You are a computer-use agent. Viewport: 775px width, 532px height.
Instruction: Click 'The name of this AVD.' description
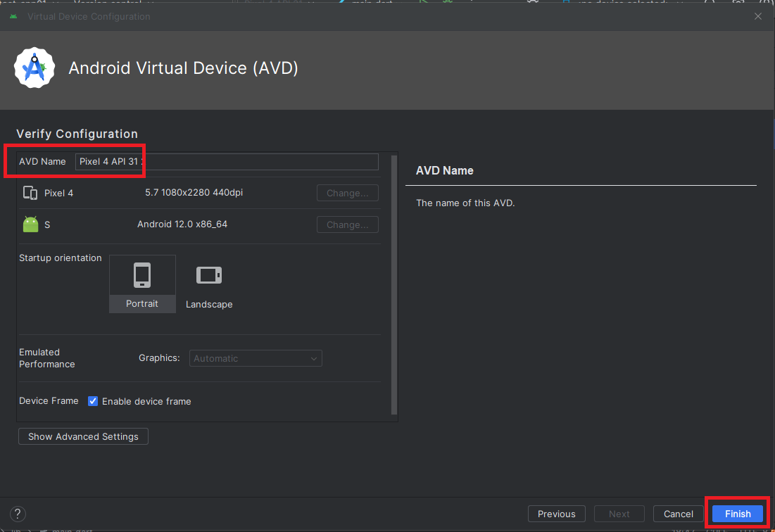pyautogui.click(x=465, y=203)
